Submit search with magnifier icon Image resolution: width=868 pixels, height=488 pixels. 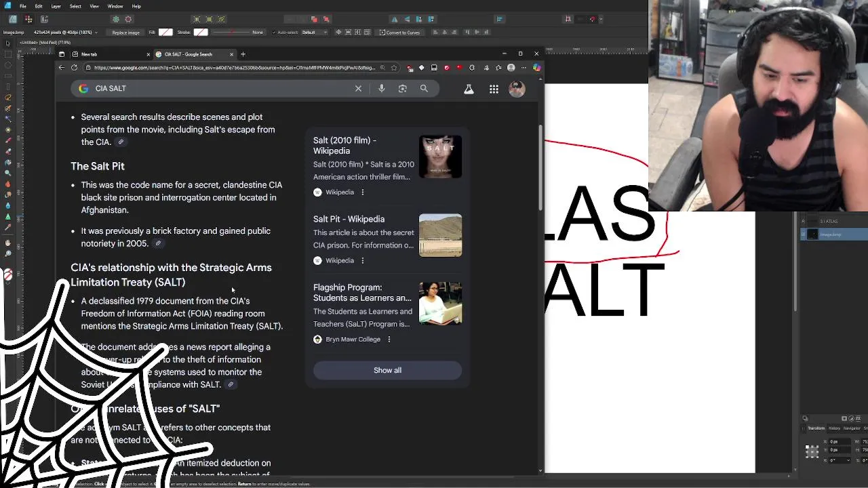[x=424, y=89]
